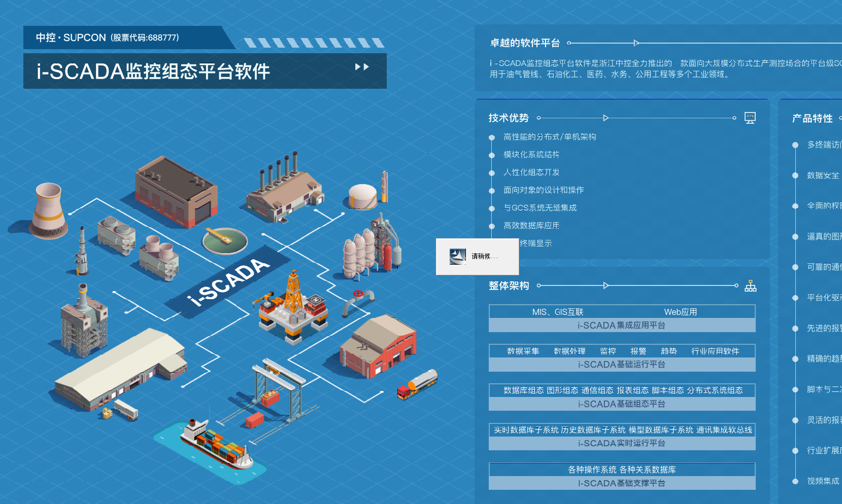Screen dimensions: 842x504
Task: Click the rooftop chiller unit near cooling tower
Action: [116, 235]
